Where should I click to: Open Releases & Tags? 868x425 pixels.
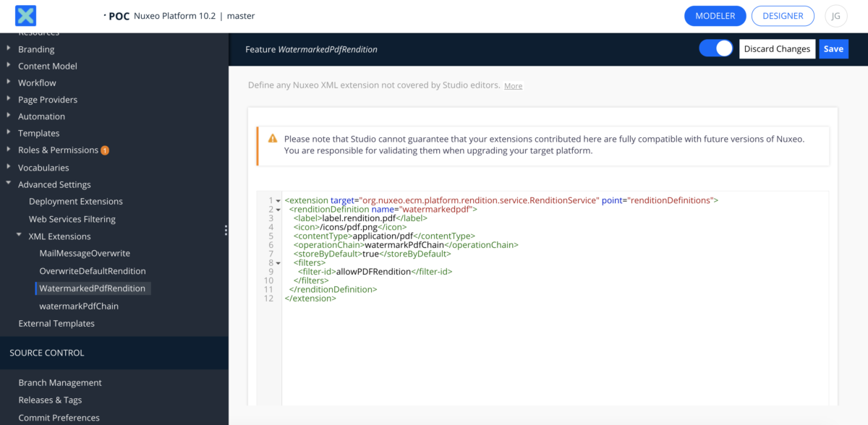pyautogui.click(x=49, y=400)
